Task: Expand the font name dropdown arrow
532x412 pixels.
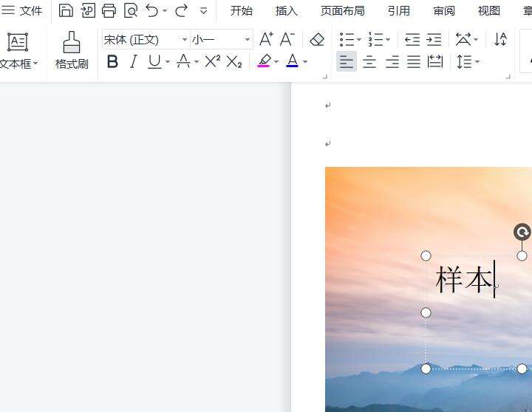Action: click(185, 40)
